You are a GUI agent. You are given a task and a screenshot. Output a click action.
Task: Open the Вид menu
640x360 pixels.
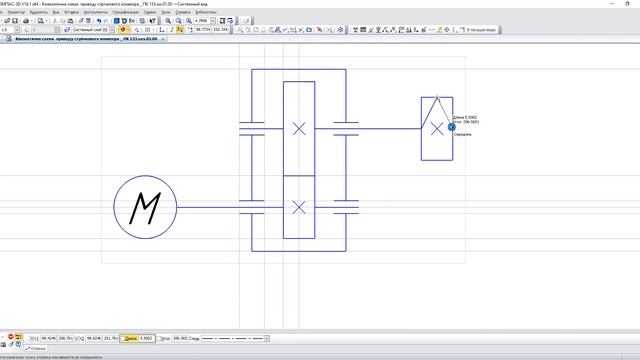(x=56, y=12)
